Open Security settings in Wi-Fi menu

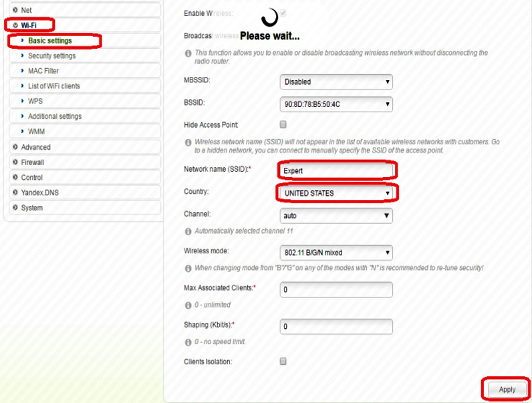point(51,56)
